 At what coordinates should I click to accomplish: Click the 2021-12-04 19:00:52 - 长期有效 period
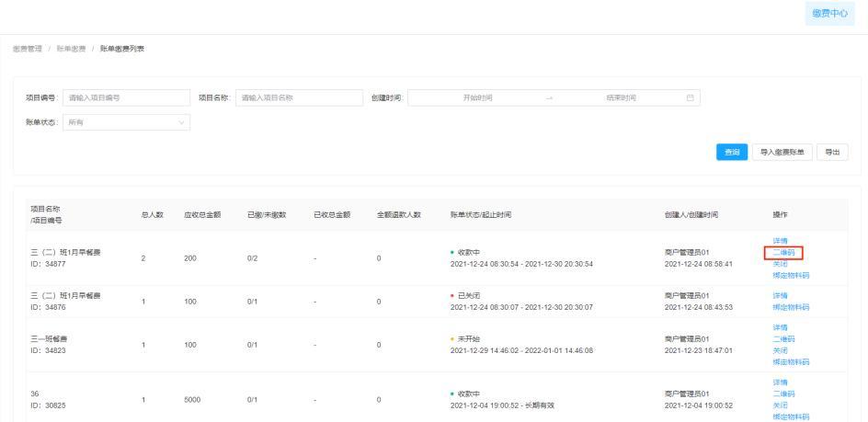503,405
